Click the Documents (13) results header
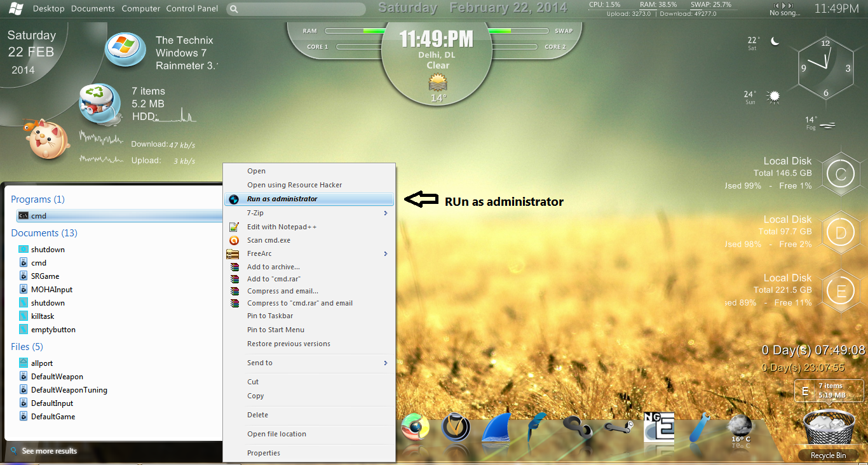The height and width of the screenshot is (465, 868). (x=44, y=233)
